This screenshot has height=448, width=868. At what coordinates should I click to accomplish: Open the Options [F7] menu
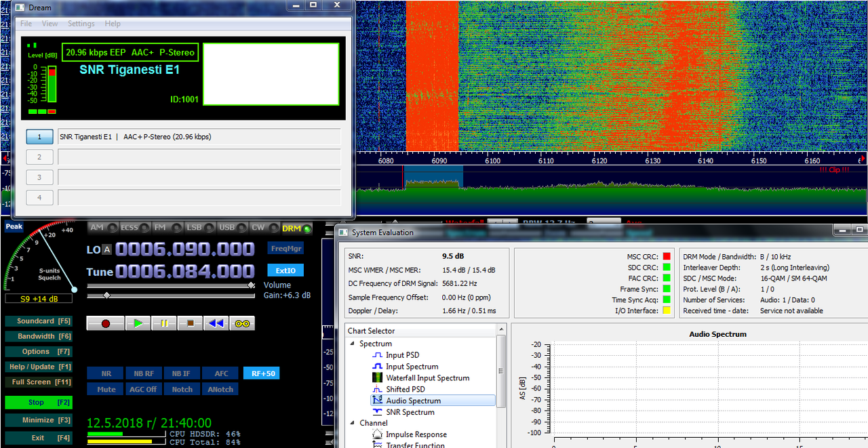pos(38,352)
